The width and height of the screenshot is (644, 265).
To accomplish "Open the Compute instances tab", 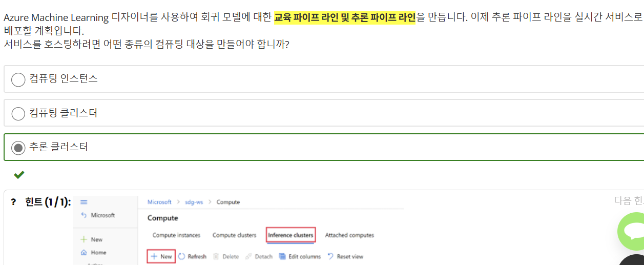I will point(176,235).
